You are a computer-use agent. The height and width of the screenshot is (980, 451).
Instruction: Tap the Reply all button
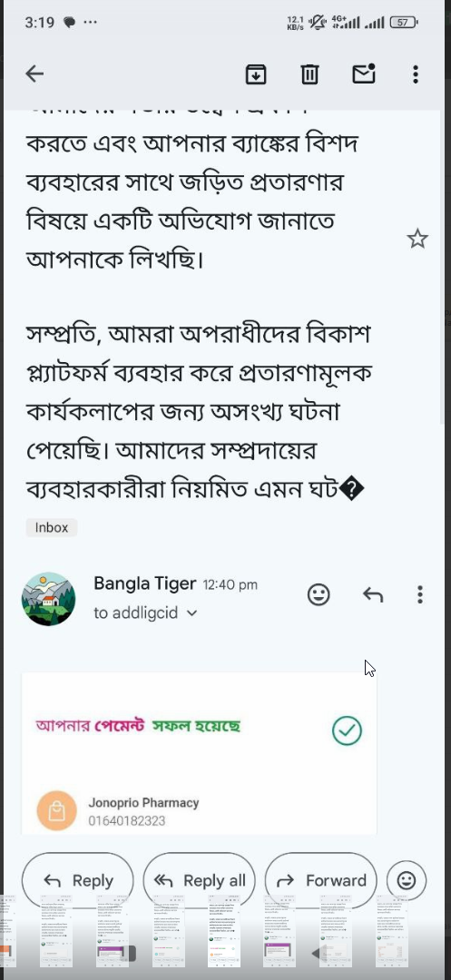coord(199,880)
